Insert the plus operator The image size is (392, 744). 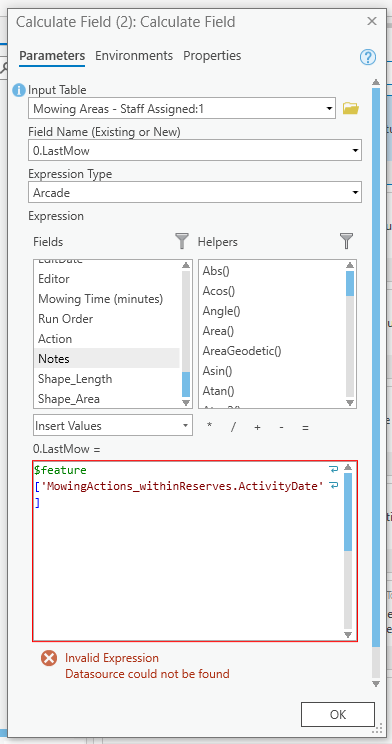[257, 427]
